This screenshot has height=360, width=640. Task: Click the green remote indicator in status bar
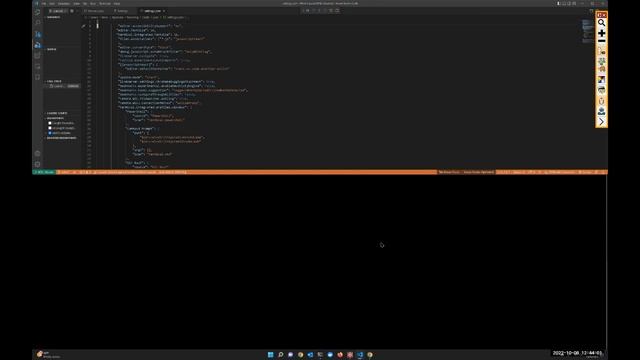[x=44, y=172]
